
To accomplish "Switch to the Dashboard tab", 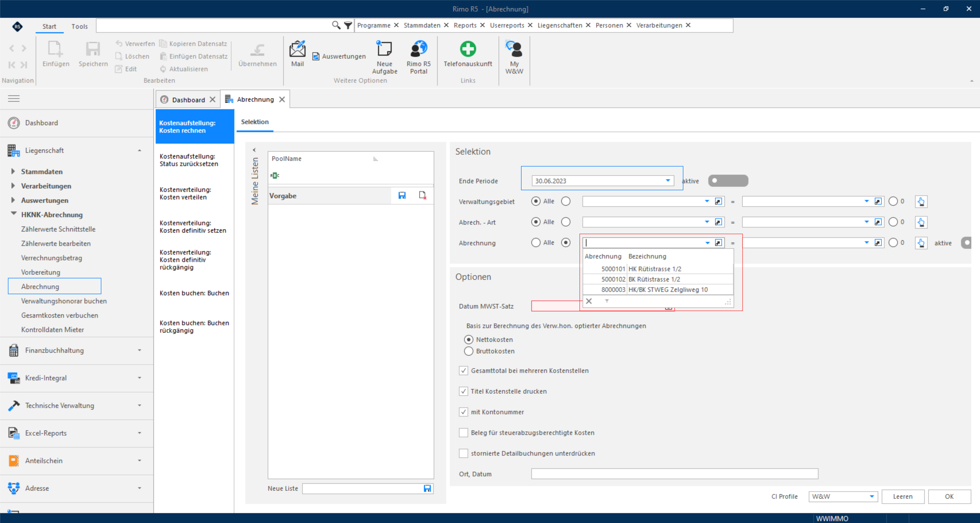I will point(188,100).
